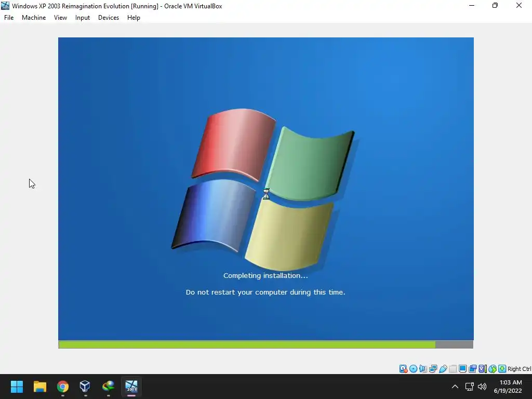
Task: Minimize the VirtualBox window
Action: (472, 5)
